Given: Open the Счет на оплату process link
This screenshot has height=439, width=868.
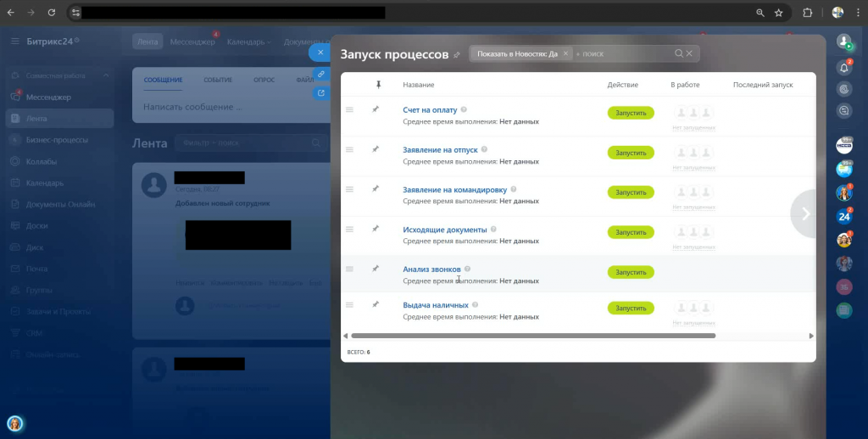Looking at the screenshot, I should (x=430, y=109).
